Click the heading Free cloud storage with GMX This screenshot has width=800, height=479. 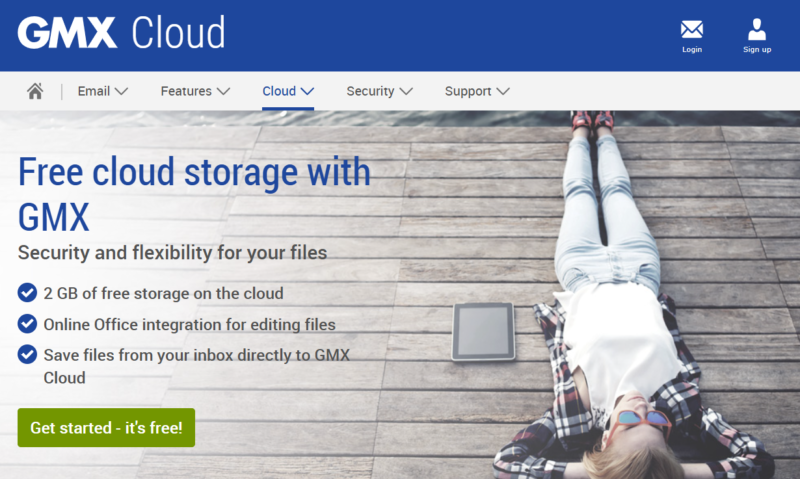coord(194,194)
